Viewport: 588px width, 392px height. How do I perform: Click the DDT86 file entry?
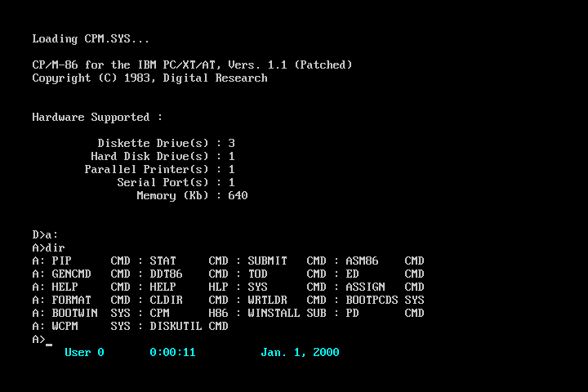(189, 274)
